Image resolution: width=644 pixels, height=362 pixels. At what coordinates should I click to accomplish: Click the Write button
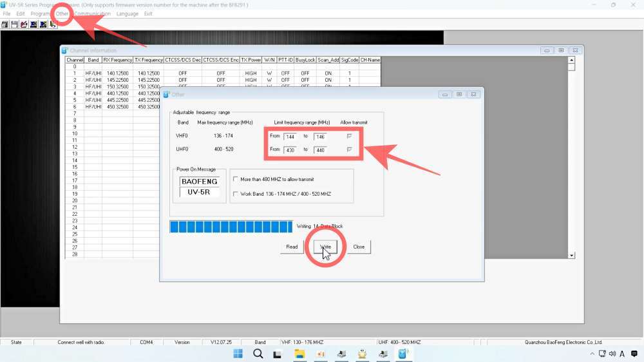(x=325, y=247)
